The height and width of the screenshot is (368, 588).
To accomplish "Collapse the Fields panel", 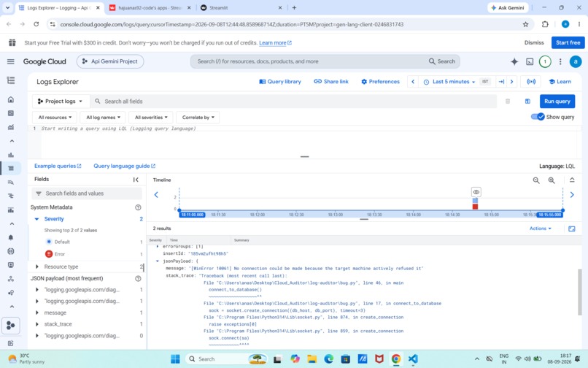I will (136, 180).
